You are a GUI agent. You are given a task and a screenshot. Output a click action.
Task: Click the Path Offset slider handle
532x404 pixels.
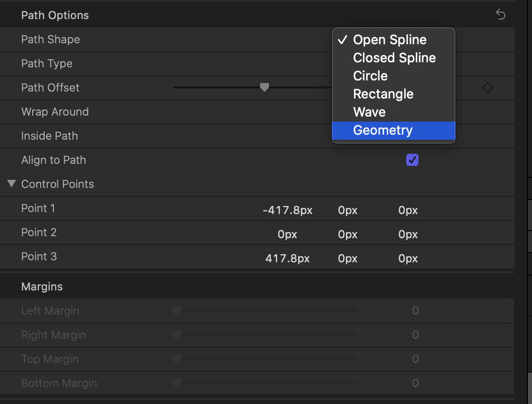264,87
